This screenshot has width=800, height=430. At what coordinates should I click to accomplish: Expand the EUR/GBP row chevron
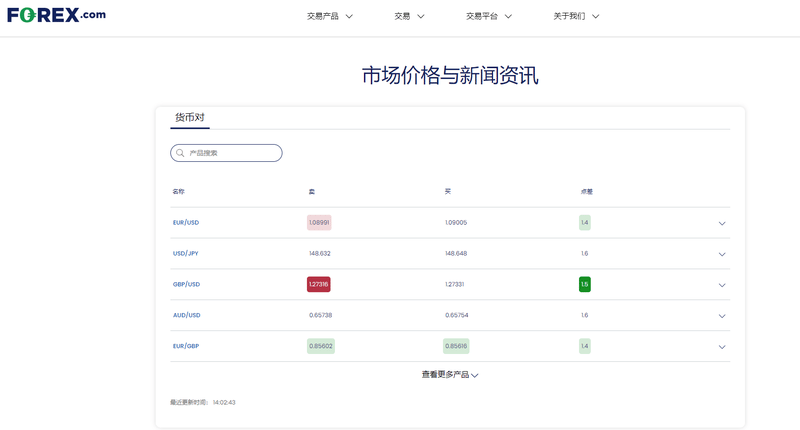722,347
